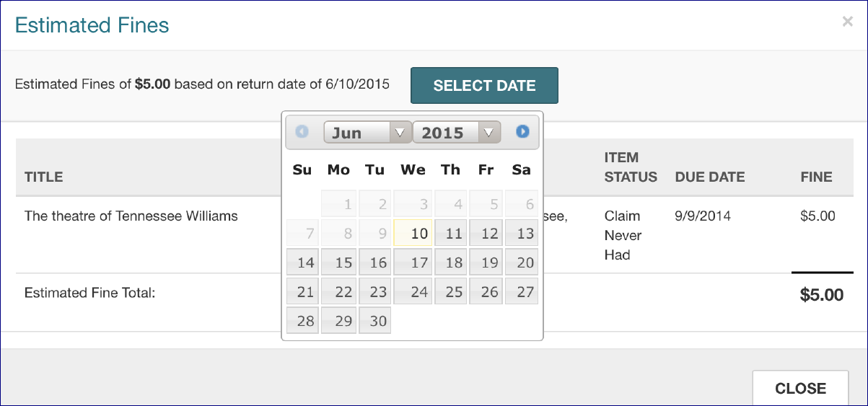Pick June 26 in date picker

click(486, 292)
